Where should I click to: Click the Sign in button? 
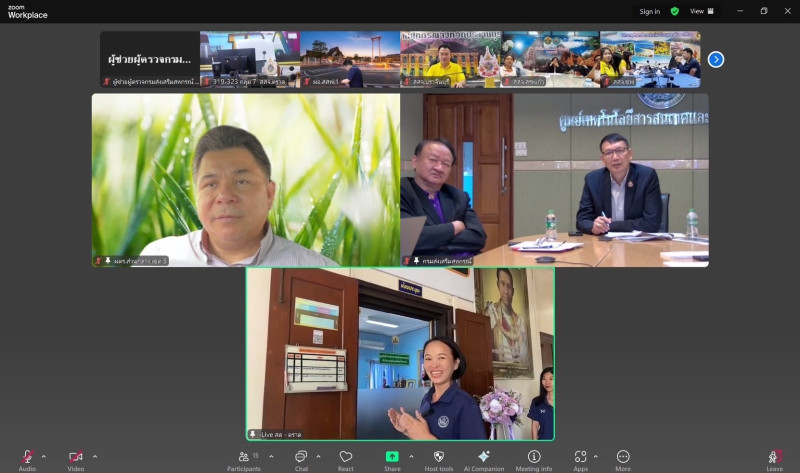[649, 11]
